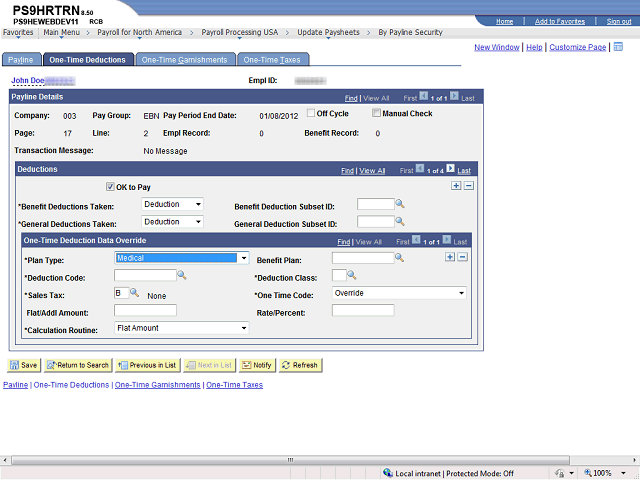Click Find link in Payline Details header

click(x=351, y=98)
